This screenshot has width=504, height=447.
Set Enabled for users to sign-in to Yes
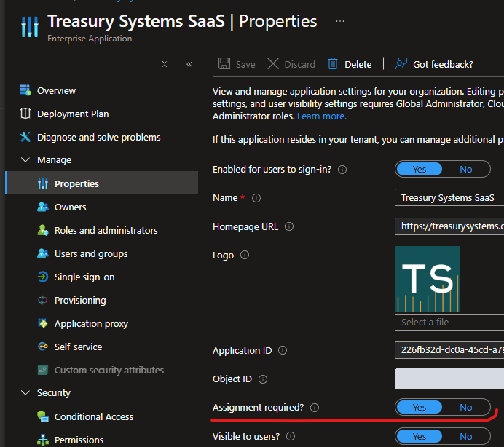tap(419, 169)
